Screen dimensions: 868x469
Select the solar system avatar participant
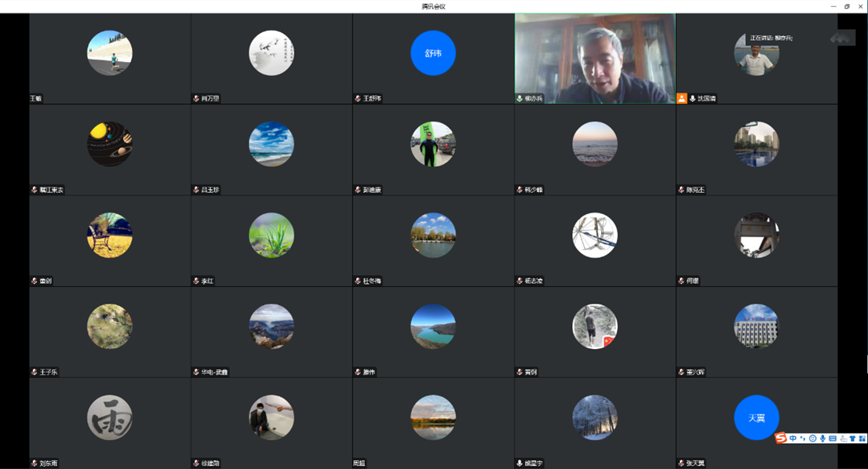pos(110,144)
